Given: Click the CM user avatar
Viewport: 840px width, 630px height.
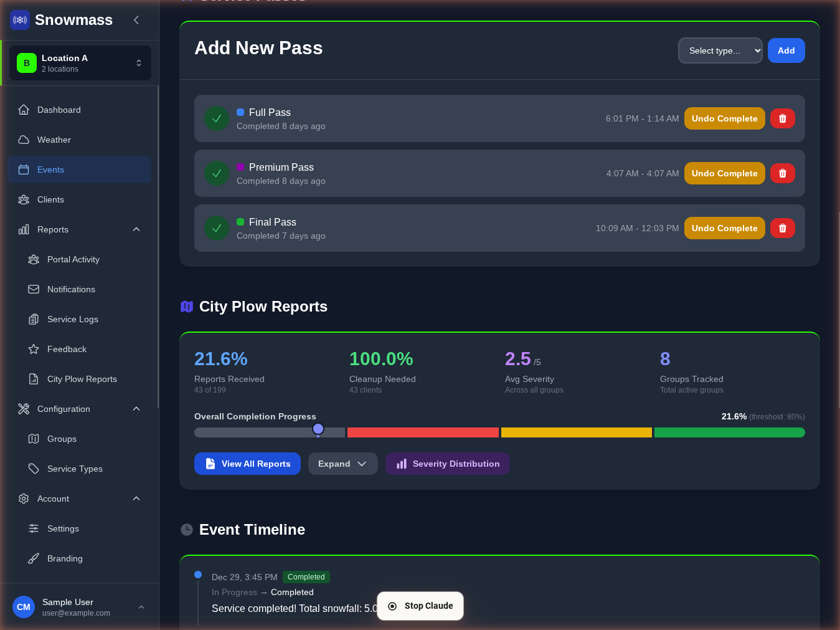Looking at the screenshot, I should 24,607.
